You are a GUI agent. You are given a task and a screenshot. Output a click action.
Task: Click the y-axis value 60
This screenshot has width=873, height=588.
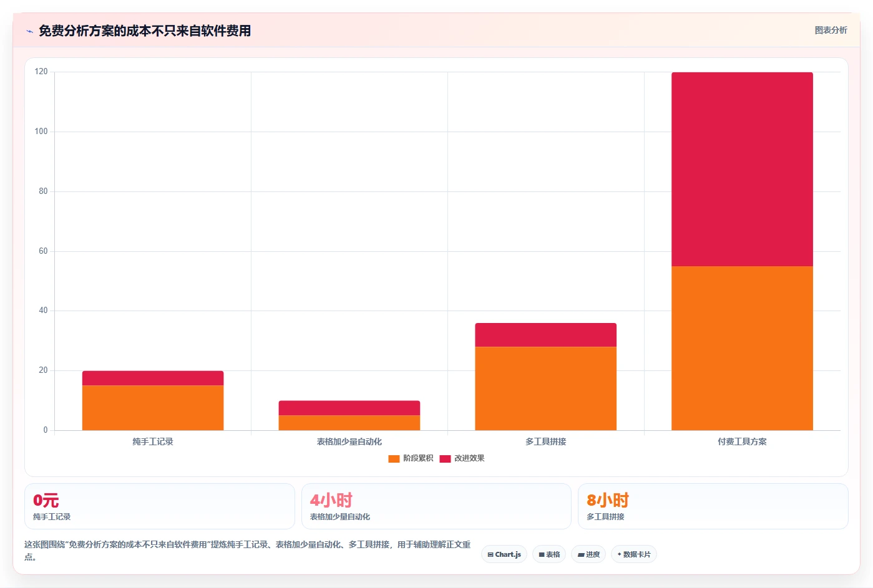[x=43, y=251]
